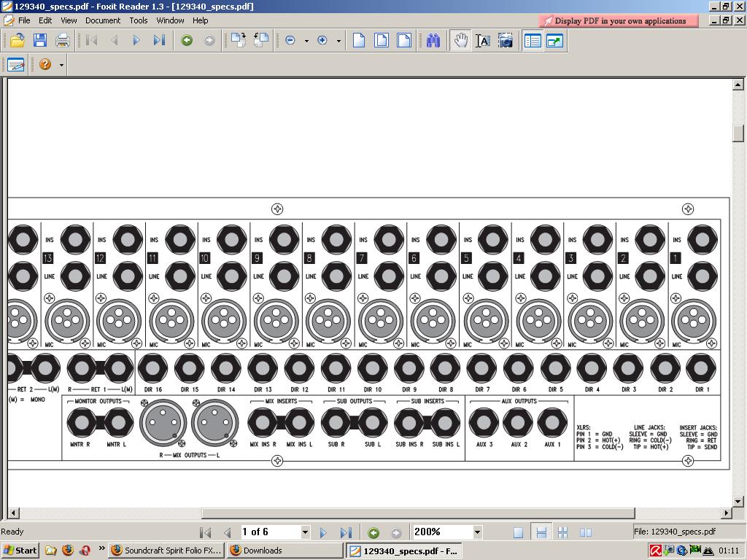Toggle the Hand tool
747x560 pixels.
(x=461, y=41)
